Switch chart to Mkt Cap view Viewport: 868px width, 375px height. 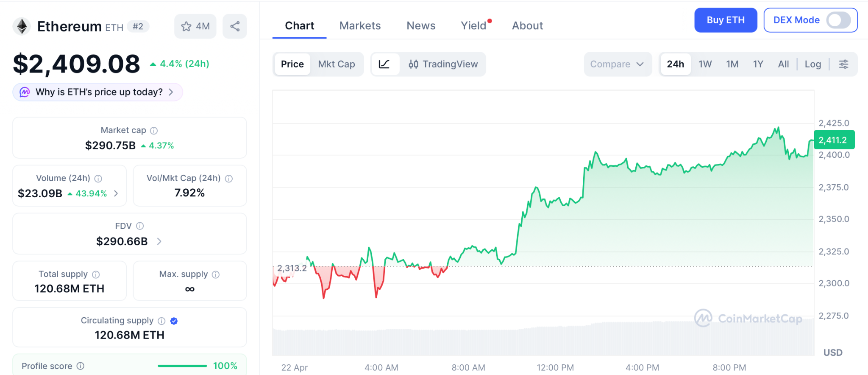337,64
